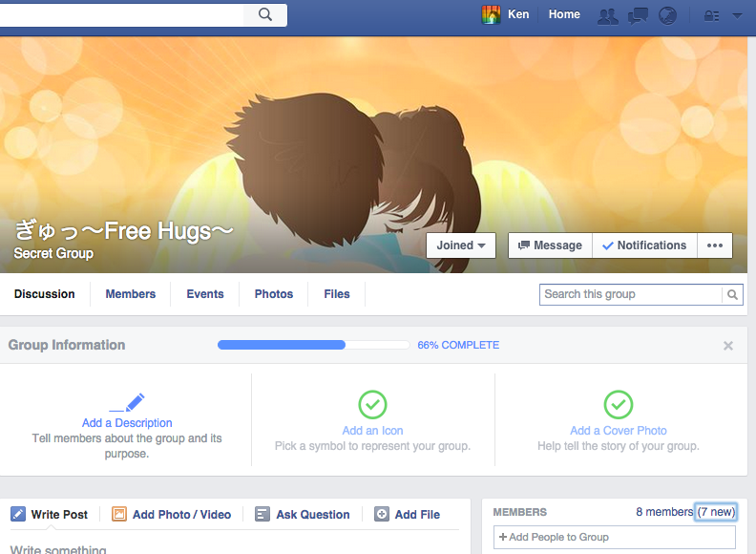Switch to the Members tab
The image size is (756, 554).
point(131,294)
